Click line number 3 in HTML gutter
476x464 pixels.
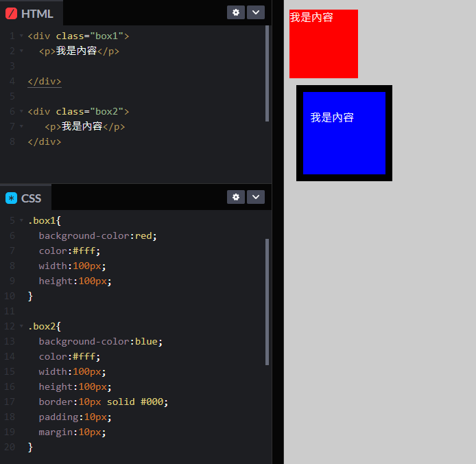tap(12, 66)
